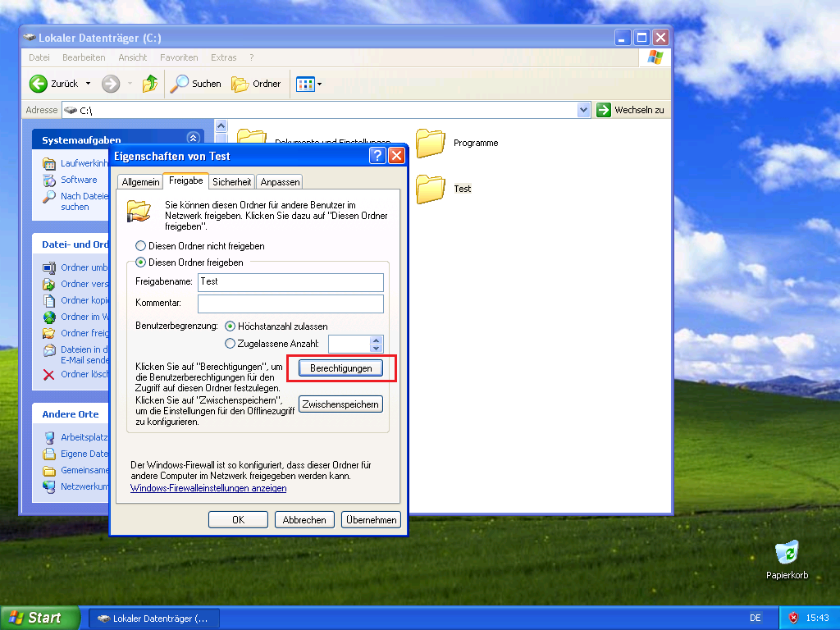Select 'Diesen Ordner nicht freigeben' radio button
This screenshot has height=630, width=840.
(x=140, y=246)
